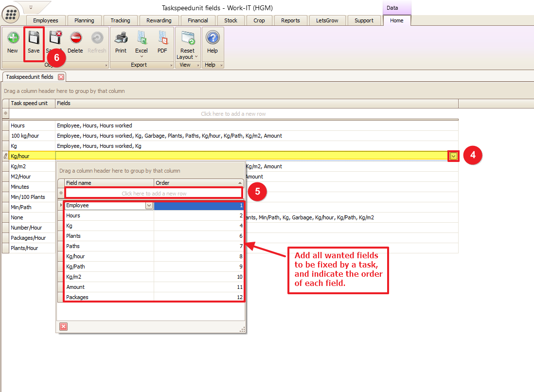Select the Kg/Path field row

pos(109,267)
